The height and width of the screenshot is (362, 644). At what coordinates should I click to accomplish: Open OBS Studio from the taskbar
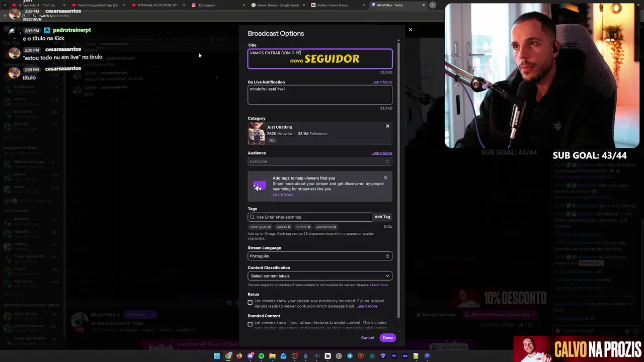(294, 356)
